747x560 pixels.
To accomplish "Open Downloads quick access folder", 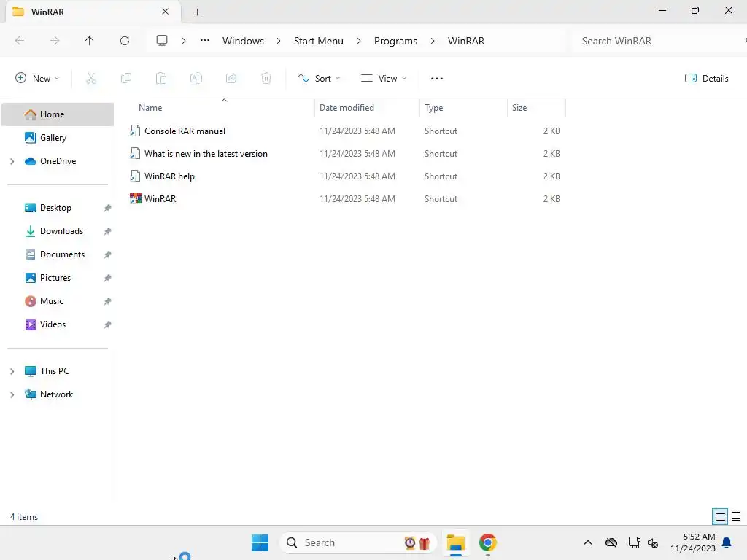I will pos(61,231).
